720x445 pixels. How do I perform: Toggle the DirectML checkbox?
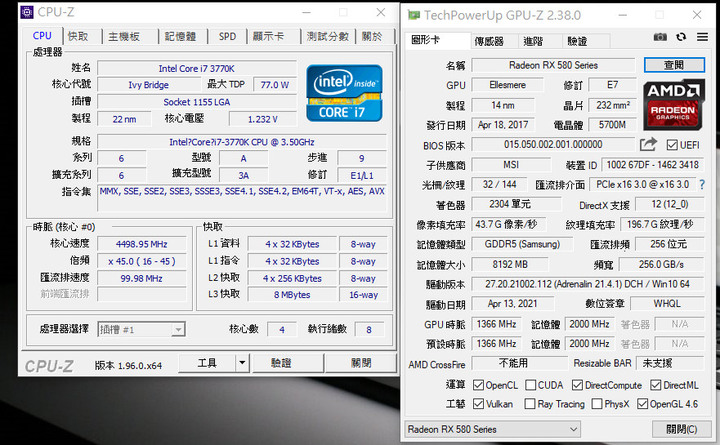tap(656, 385)
